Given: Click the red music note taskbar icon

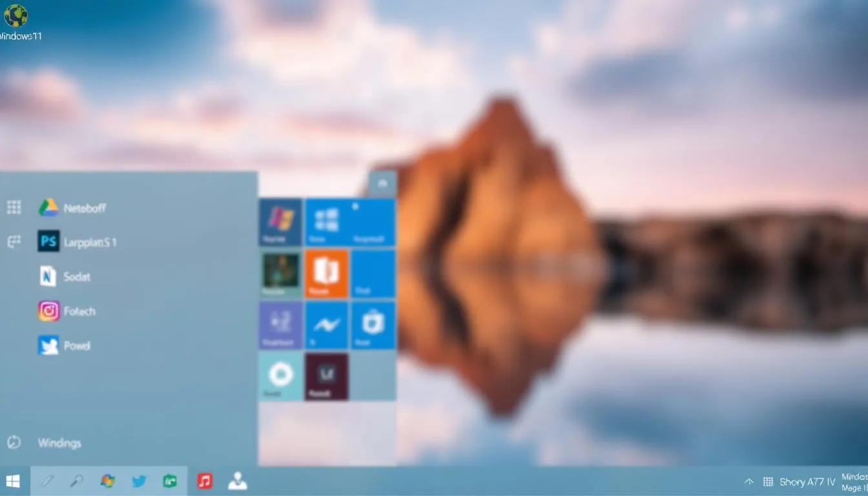Looking at the screenshot, I should click(205, 481).
